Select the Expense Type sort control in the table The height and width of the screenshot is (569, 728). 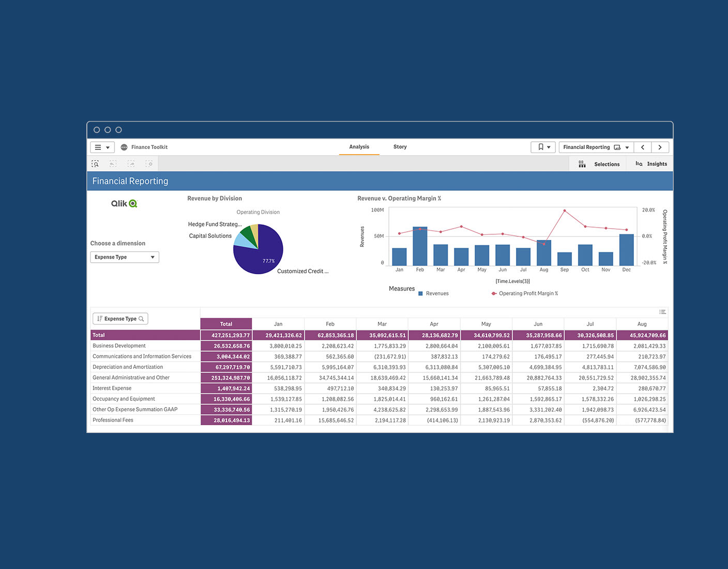120,318
